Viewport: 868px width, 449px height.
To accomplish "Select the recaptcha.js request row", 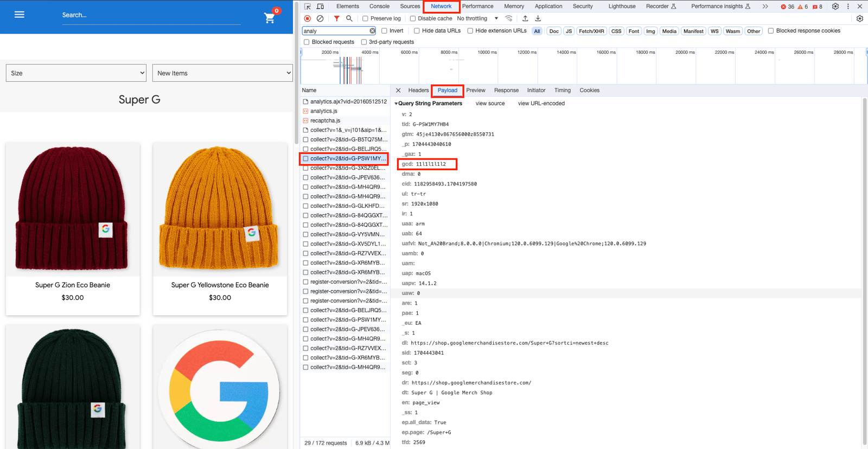I will (x=344, y=120).
